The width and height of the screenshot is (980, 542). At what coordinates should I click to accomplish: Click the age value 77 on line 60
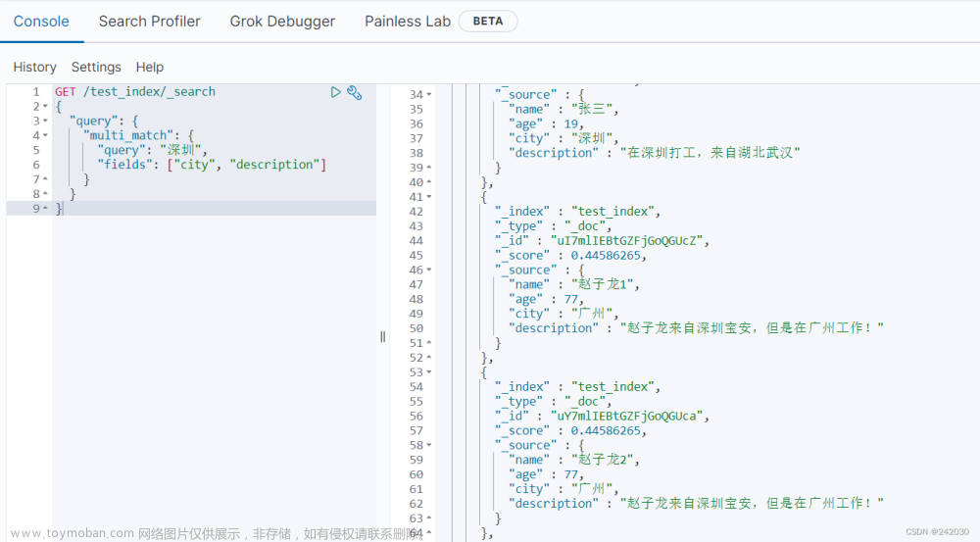(x=571, y=474)
